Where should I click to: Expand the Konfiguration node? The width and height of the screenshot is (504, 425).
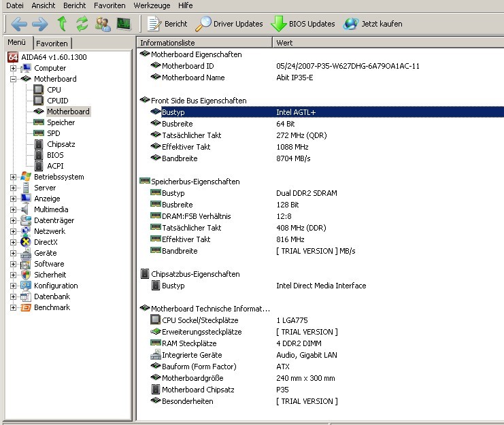pos(13,286)
